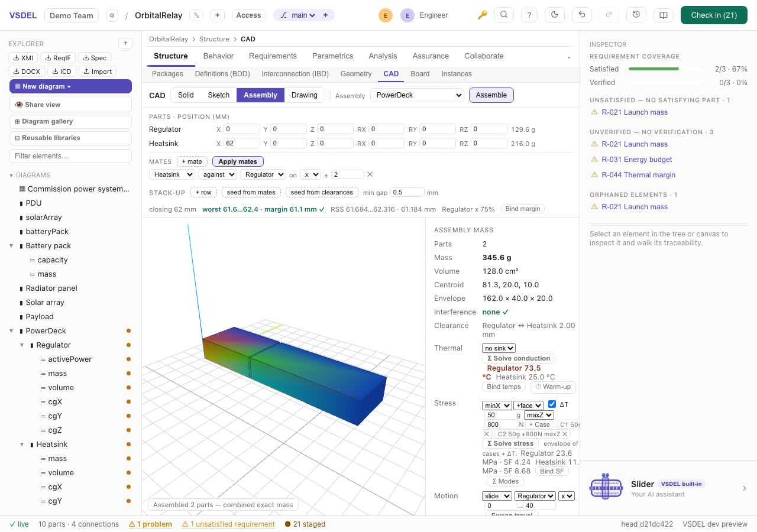This screenshot has height=532, width=757.
Task: Switch CAD mode to Sketch
Action: [219, 95]
